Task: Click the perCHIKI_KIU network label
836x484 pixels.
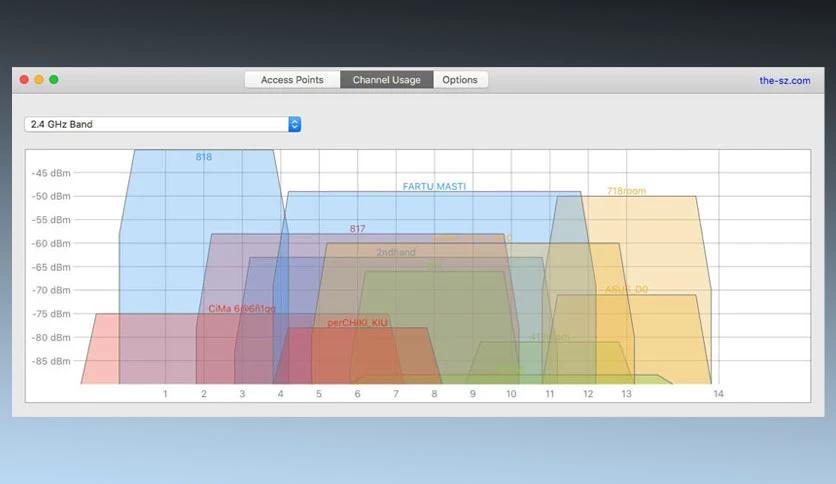Action: (357, 322)
